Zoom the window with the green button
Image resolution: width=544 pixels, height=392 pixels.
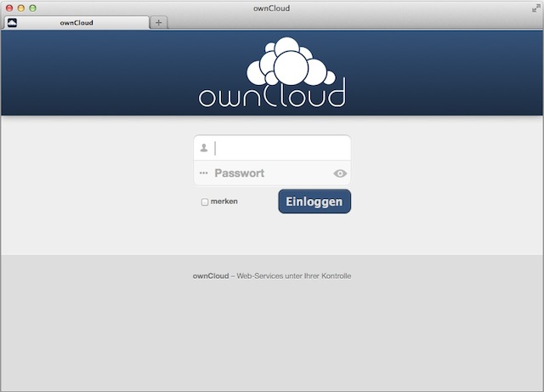point(32,8)
